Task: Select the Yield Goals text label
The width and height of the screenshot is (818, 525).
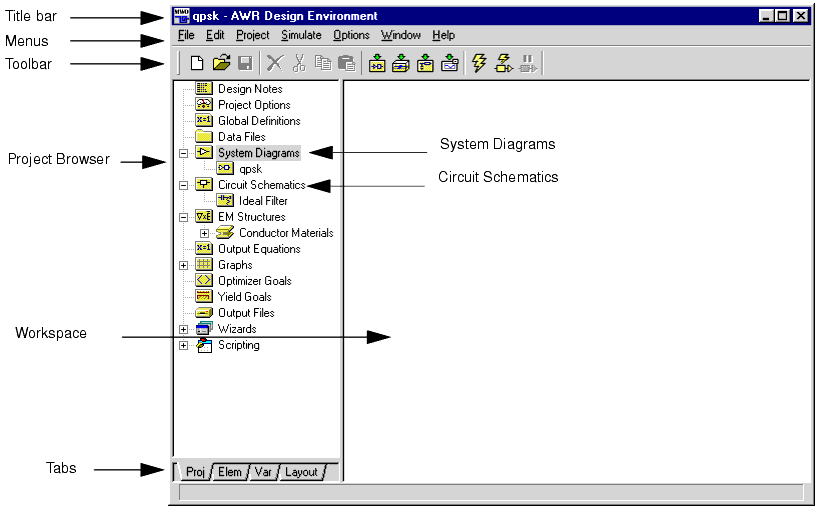Action: click(244, 296)
